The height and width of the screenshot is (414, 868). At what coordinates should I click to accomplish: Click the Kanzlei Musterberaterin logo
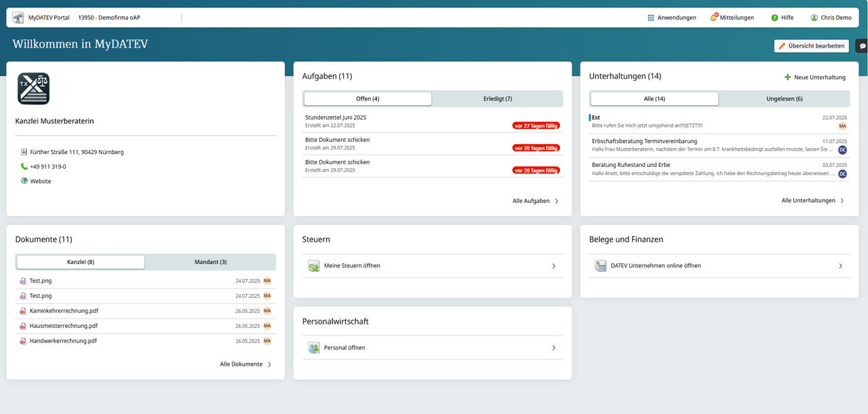tap(33, 89)
